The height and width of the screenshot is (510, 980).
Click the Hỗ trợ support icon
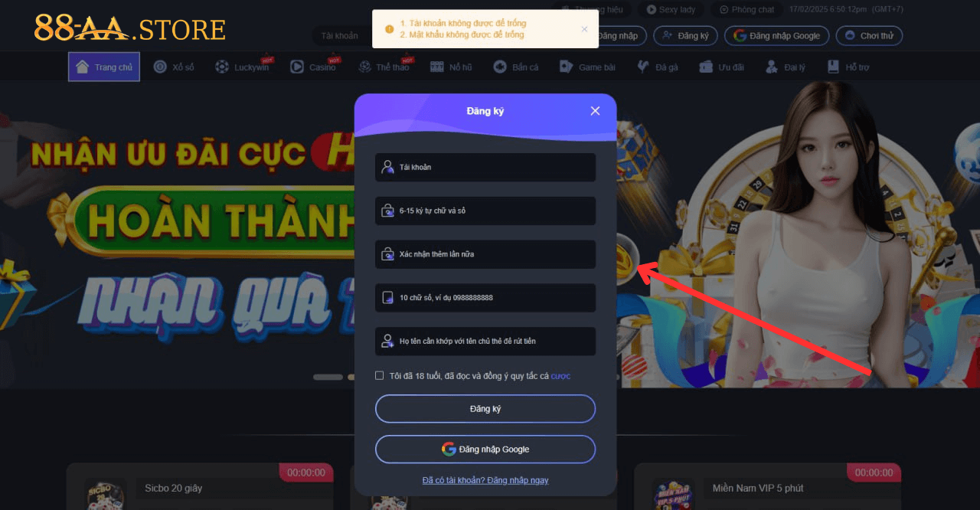click(x=833, y=67)
